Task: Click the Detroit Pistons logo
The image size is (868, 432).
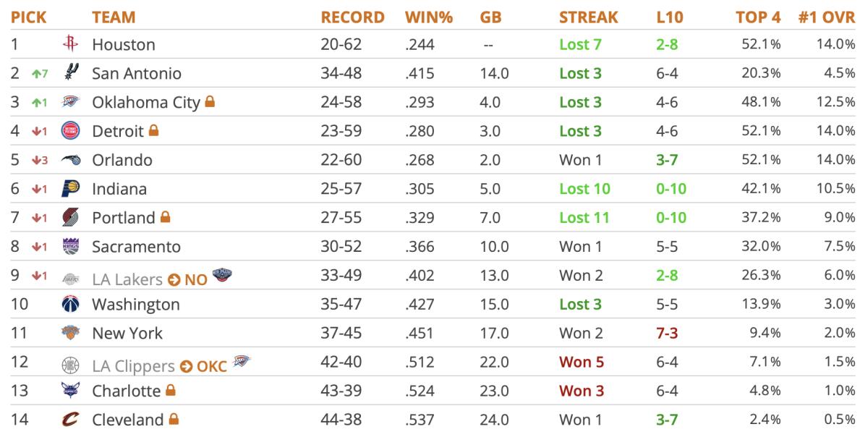Action: (70, 131)
